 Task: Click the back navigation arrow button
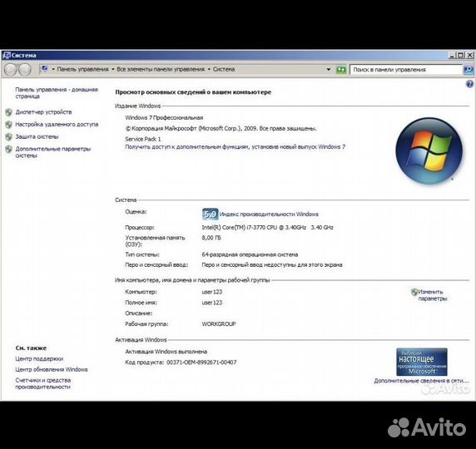pos(10,70)
